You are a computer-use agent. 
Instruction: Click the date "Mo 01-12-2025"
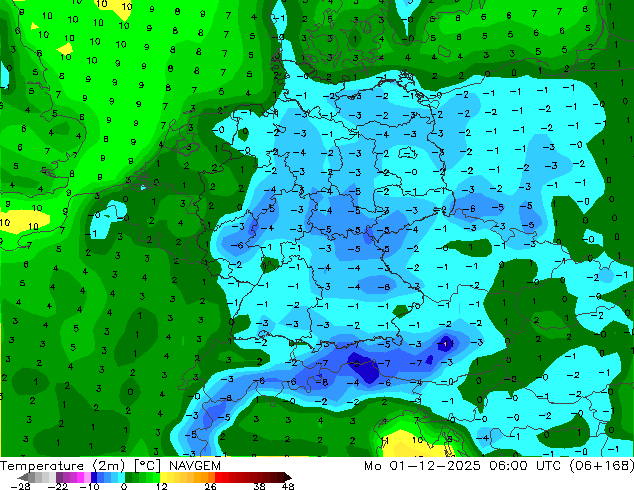(x=422, y=466)
